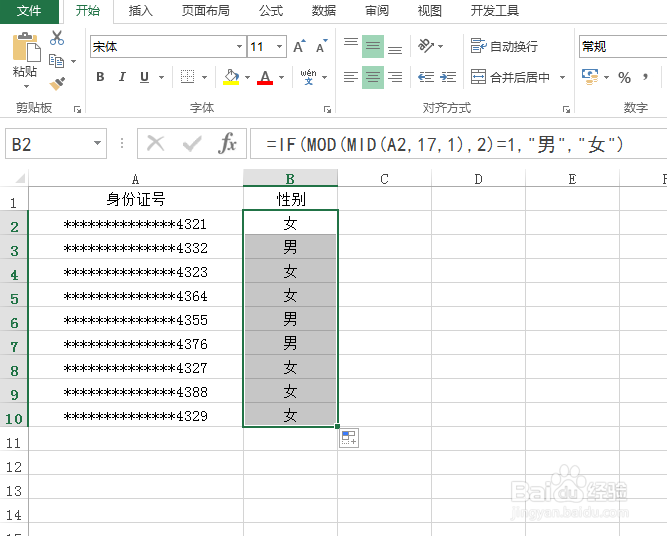Click 自动换行 wrap text button
This screenshot has height=536, width=667.
pyautogui.click(x=504, y=46)
